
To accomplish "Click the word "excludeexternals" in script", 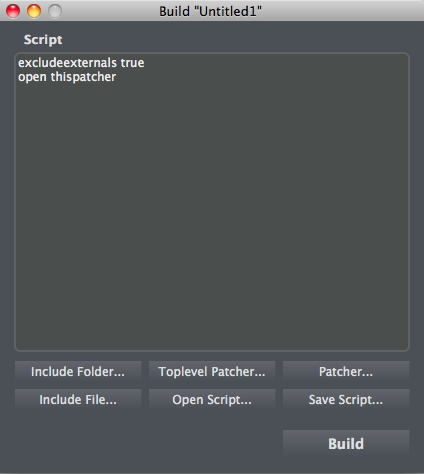I will [67, 63].
